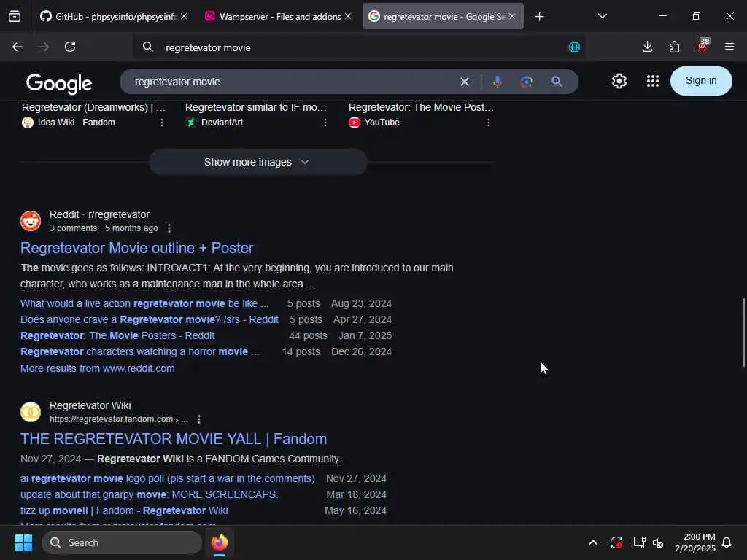Open Regretevator Movie outline + Poster result
Screen dimensions: 747x560
[x=136, y=248]
